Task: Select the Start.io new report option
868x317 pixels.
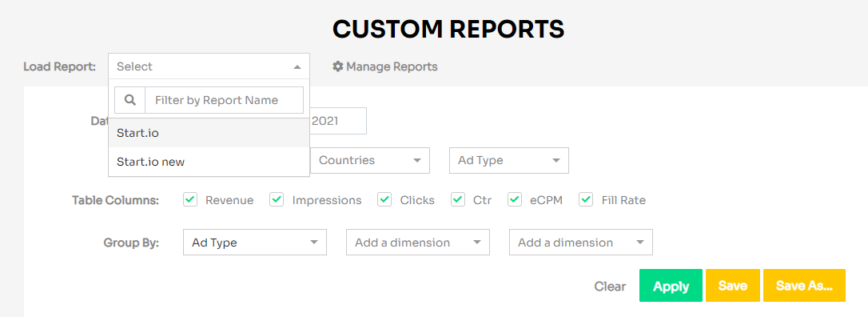Action: pyautogui.click(x=209, y=162)
